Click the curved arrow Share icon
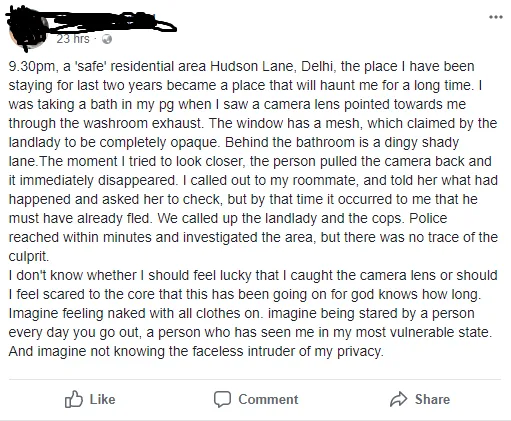Viewport: 511px width, 421px height. (x=399, y=399)
